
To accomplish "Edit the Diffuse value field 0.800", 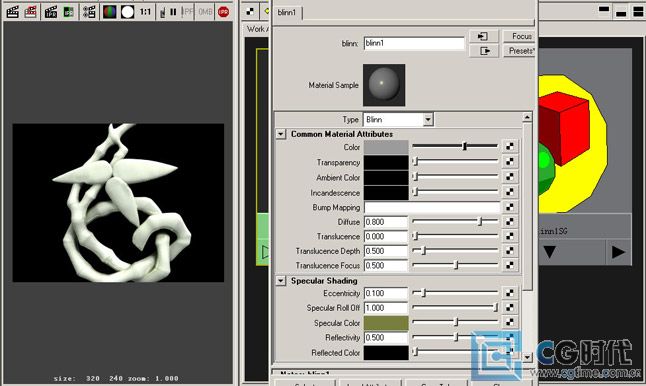I will click(x=386, y=222).
